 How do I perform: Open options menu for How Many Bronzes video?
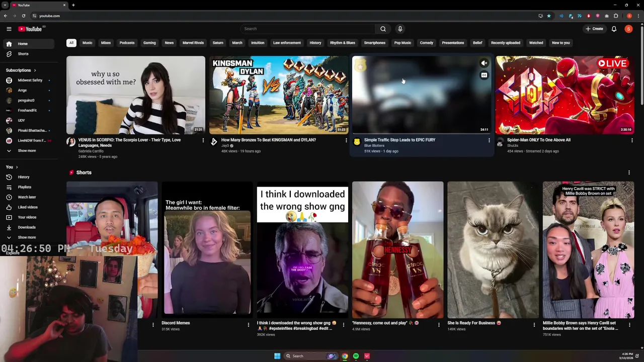click(x=346, y=140)
